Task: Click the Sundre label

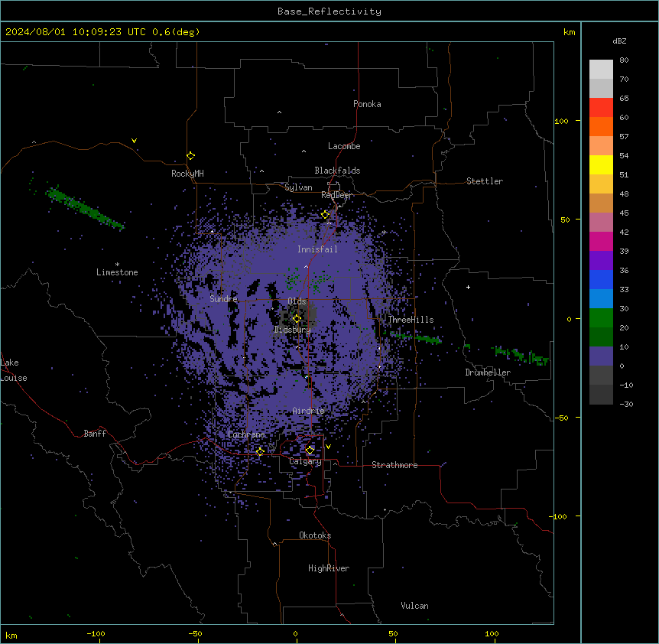Action: [x=223, y=299]
